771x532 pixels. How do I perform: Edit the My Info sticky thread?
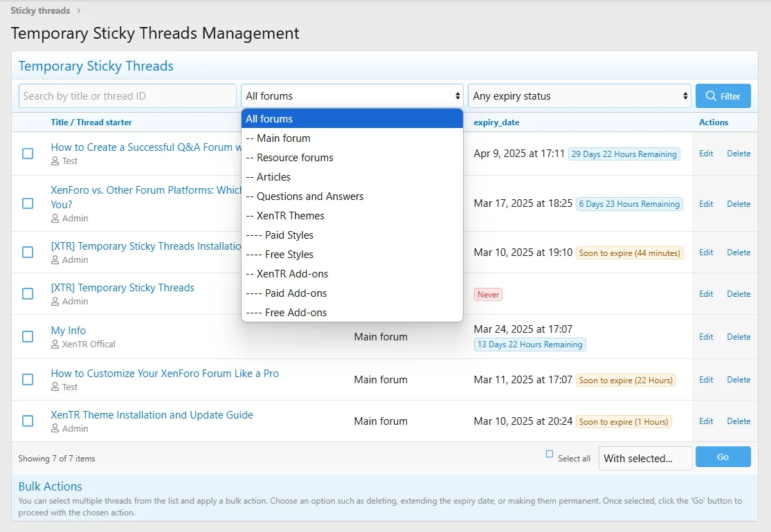(x=706, y=337)
